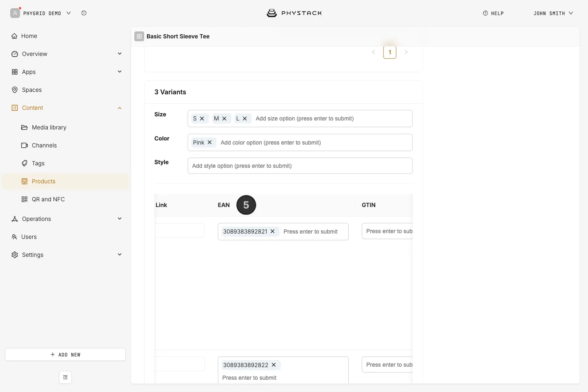Remove the M size tag
The width and height of the screenshot is (588, 392).
(224, 118)
